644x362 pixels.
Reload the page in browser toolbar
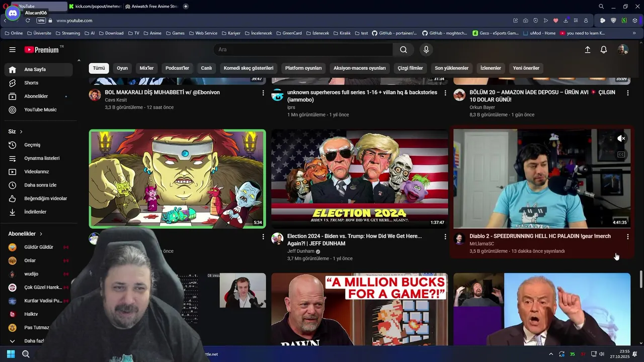pos(28,21)
